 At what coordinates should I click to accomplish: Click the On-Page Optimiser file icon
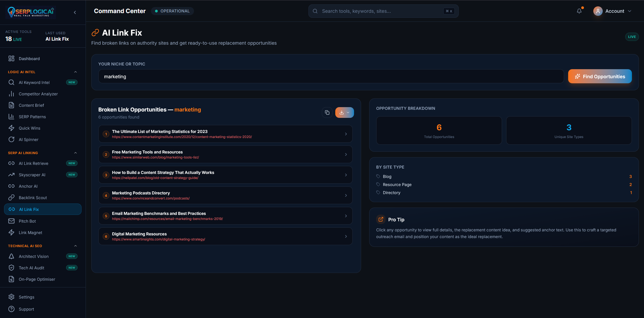click(11, 279)
